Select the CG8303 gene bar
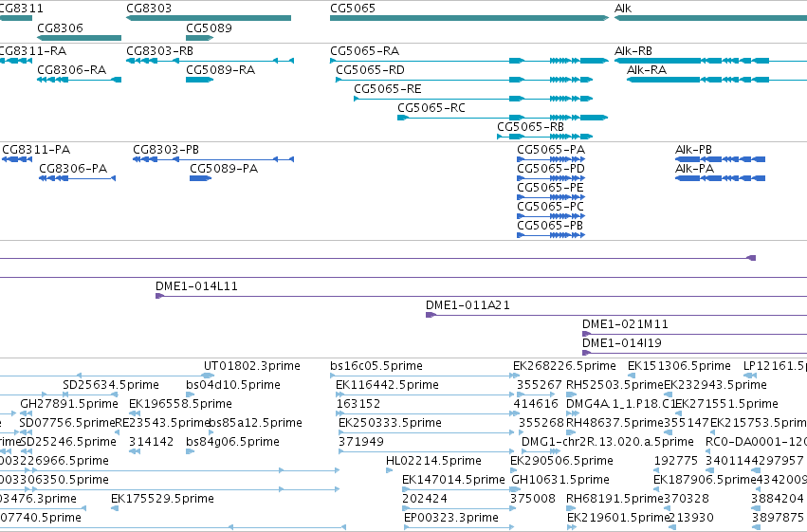 pyautogui.click(x=209, y=18)
